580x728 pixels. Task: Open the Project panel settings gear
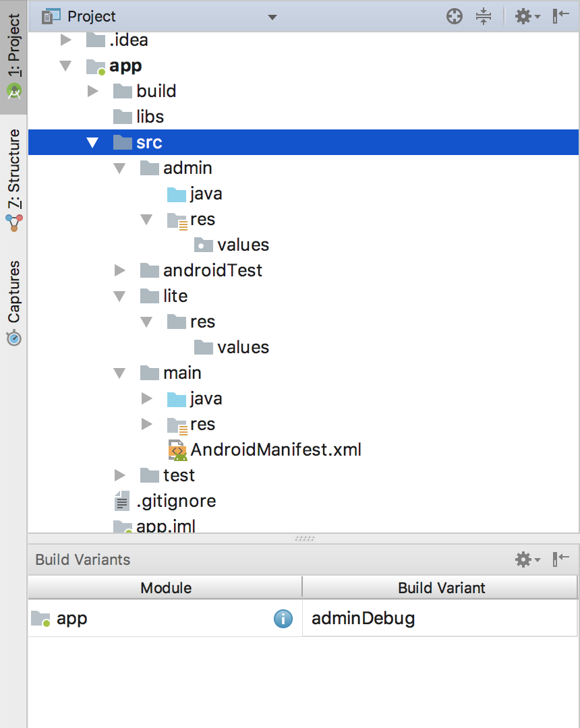point(527,17)
